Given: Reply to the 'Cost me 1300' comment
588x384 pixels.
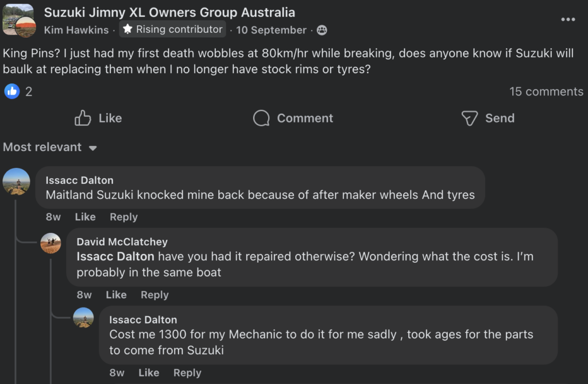Looking at the screenshot, I should (x=187, y=373).
